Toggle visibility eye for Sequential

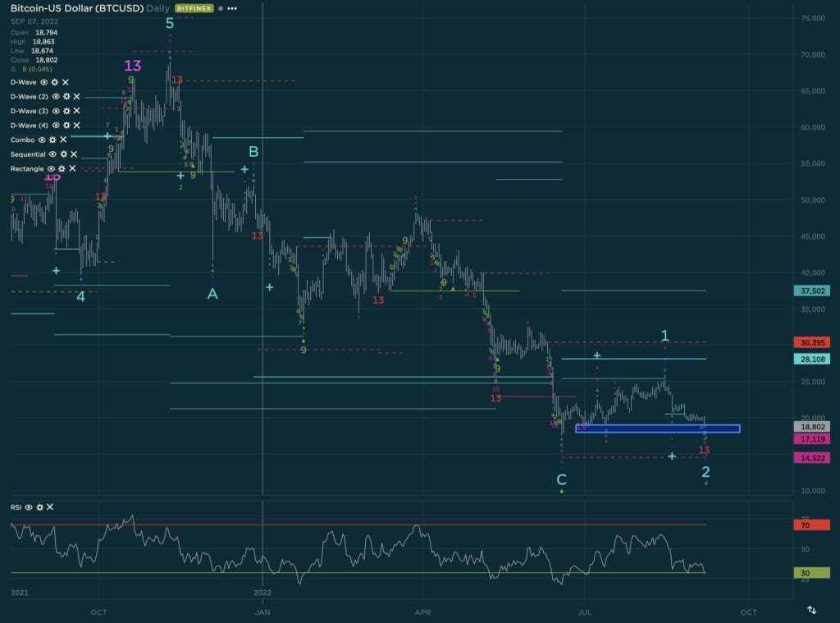[52, 153]
